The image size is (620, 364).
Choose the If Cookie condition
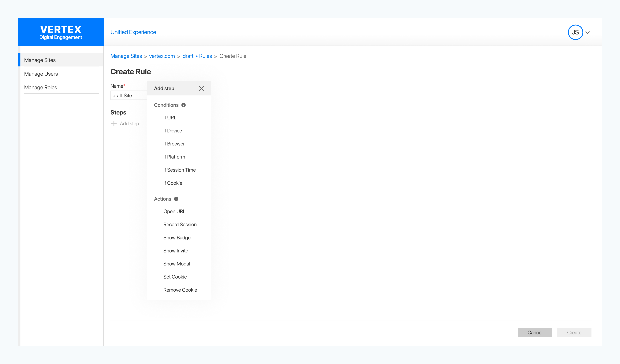[173, 183]
